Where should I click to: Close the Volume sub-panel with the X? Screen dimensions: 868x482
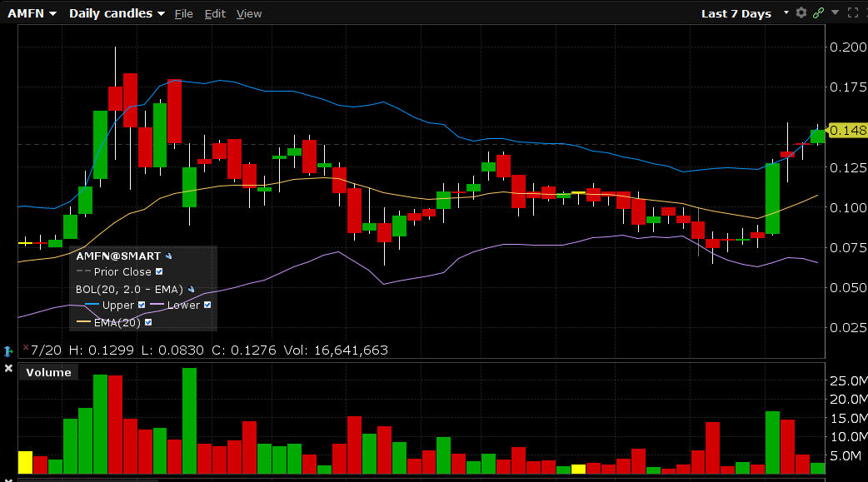click(x=8, y=368)
